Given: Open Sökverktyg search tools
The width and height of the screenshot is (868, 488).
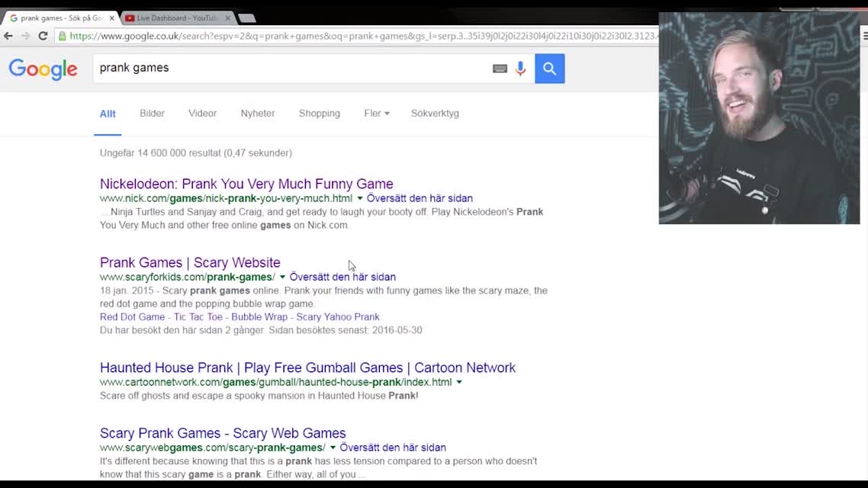Looking at the screenshot, I should pyautogui.click(x=435, y=114).
